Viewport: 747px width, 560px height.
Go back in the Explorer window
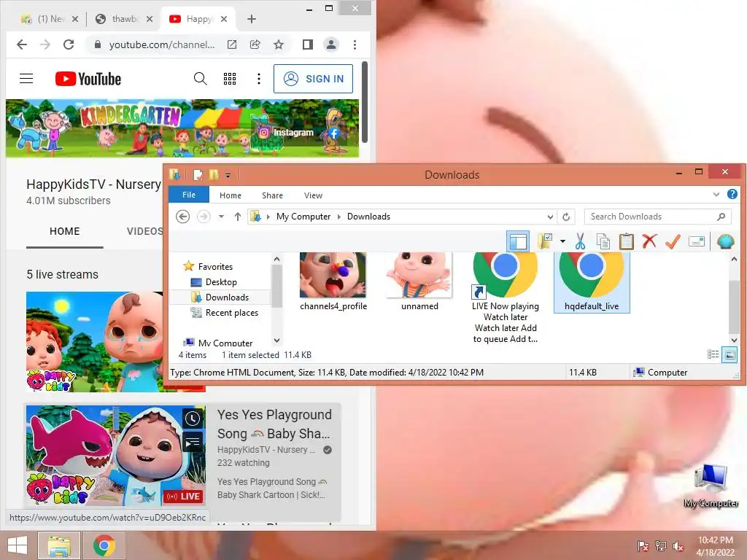pyautogui.click(x=182, y=217)
